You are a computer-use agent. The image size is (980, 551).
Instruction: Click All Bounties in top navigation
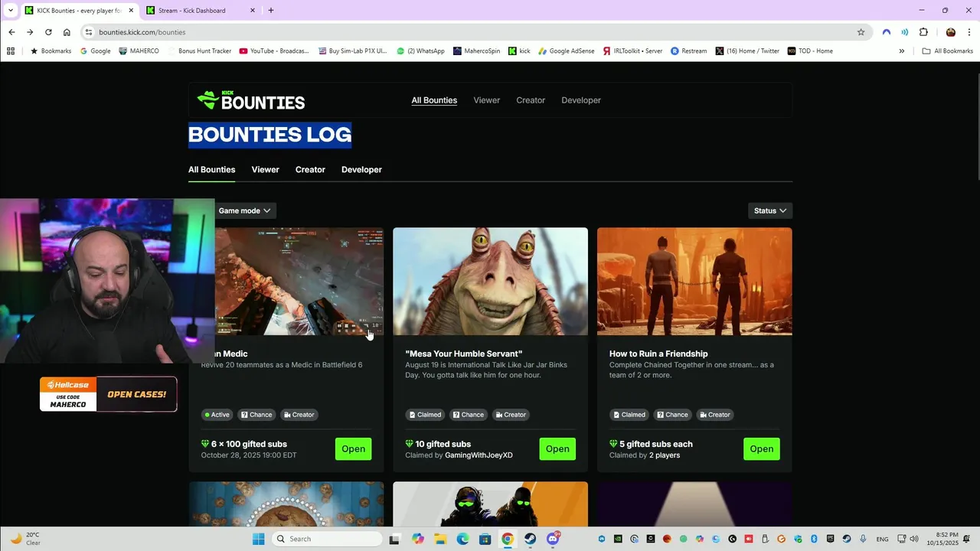pyautogui.click(x=434, y=100)
